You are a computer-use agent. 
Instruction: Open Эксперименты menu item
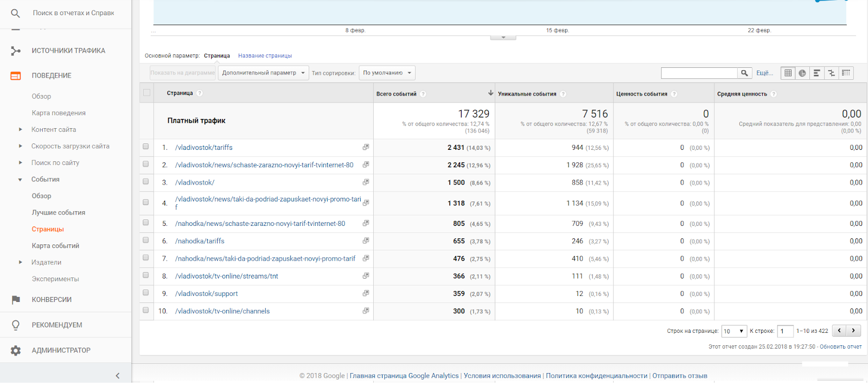[x=55, y=279]
